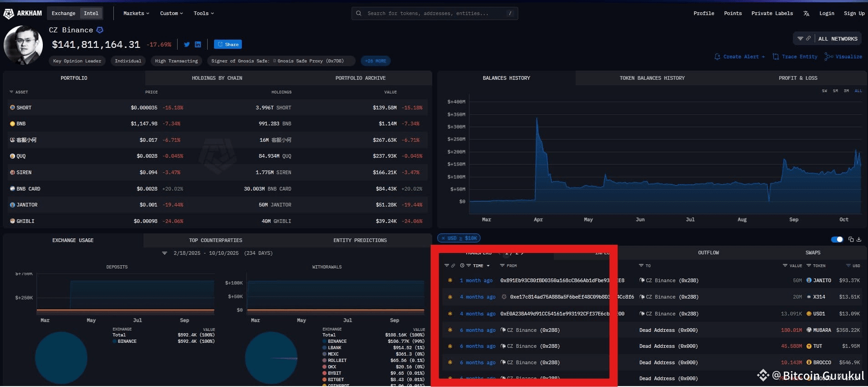Open the LinkedIn profile icon
Image resolution: width=868 pixels, height=387 pixels.
tap(198, 45)
